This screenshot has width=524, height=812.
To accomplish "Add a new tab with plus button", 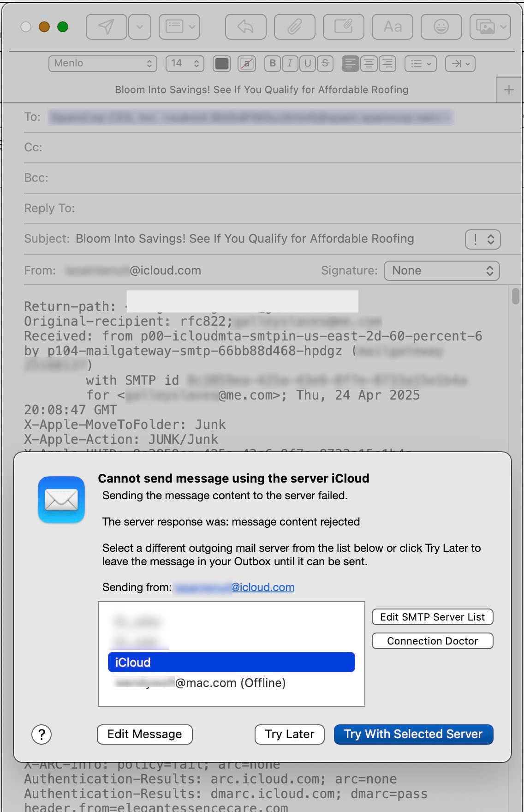I will click(x=509, y=90).
